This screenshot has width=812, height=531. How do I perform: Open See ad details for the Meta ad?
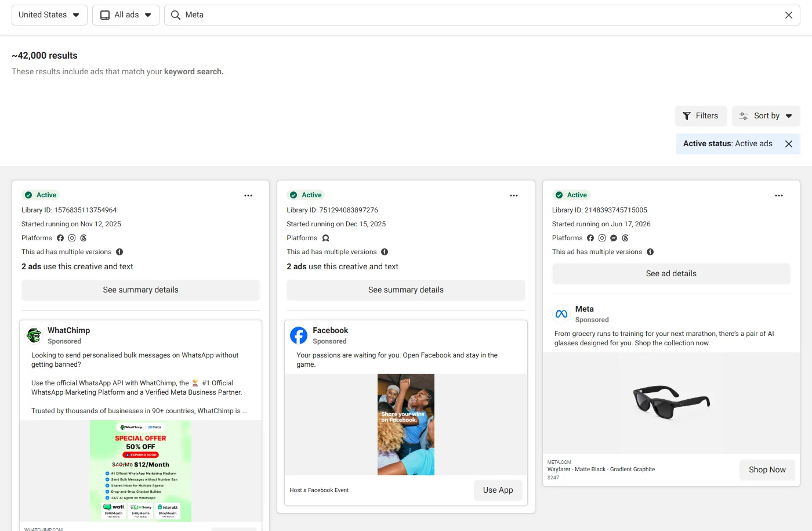tap(671, 274)
